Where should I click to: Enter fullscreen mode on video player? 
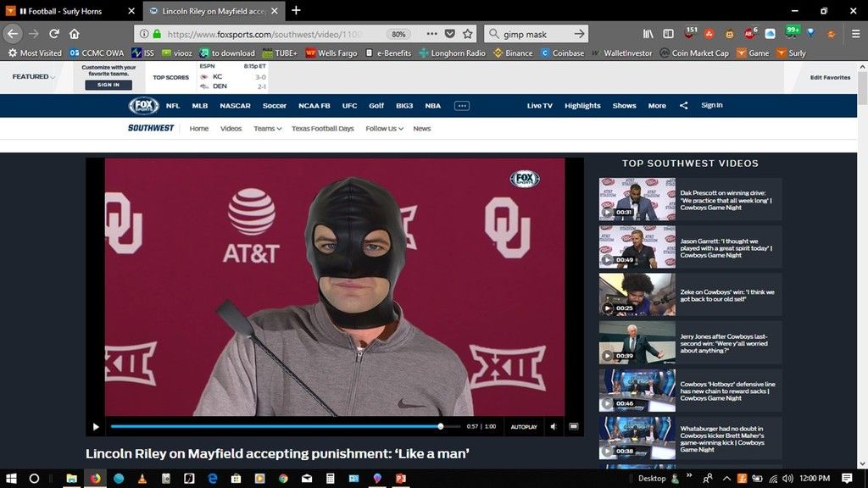coord(573,427)
